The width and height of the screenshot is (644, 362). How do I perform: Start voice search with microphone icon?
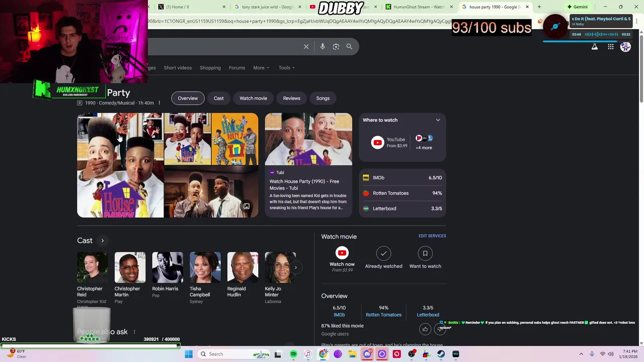[x=323, y=47]
